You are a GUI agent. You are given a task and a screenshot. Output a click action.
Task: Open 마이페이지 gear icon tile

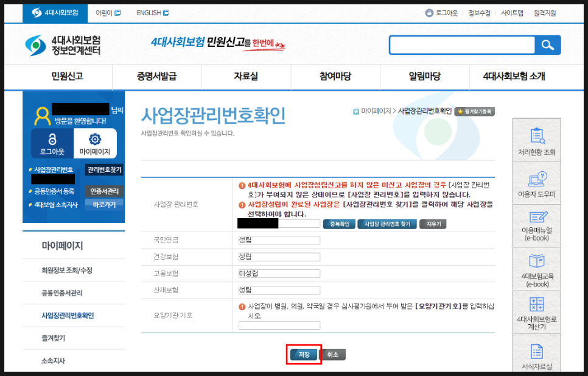click(95, 143)
